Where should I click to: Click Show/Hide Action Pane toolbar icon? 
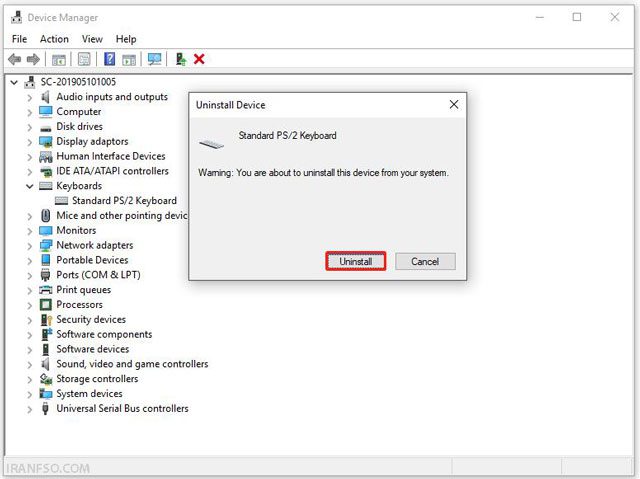tap(129, 60)
